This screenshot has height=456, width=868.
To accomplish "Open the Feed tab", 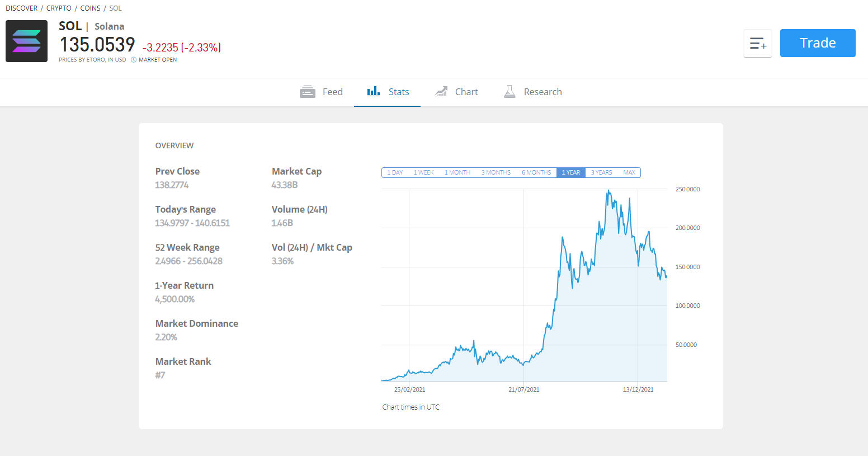I will (321, 92).
